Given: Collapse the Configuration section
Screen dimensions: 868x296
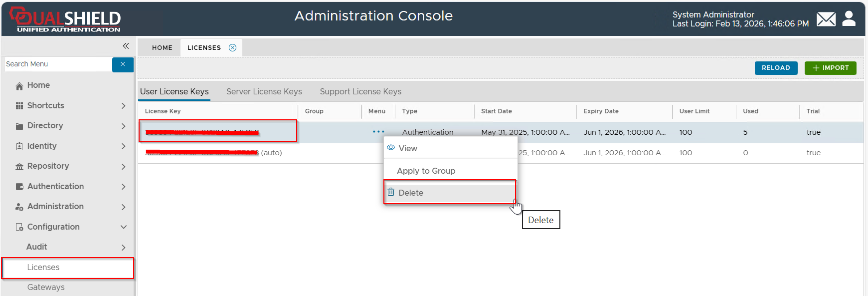Looking at the screenshot, I should (123, 227).
